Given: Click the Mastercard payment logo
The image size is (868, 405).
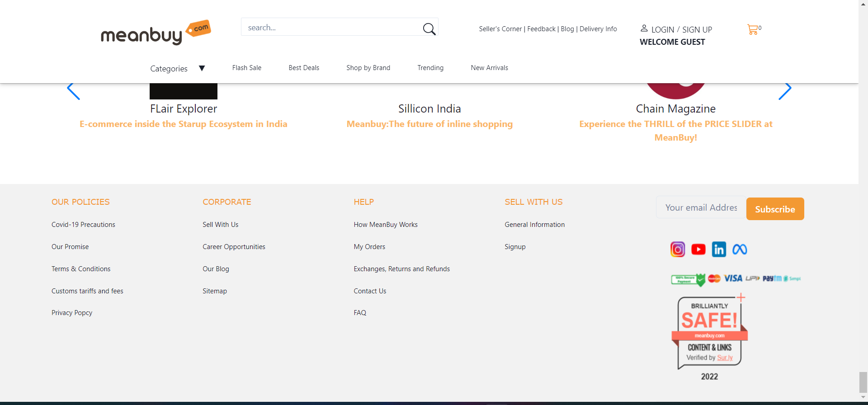Looking at the screenshot, I should point(714,278).
